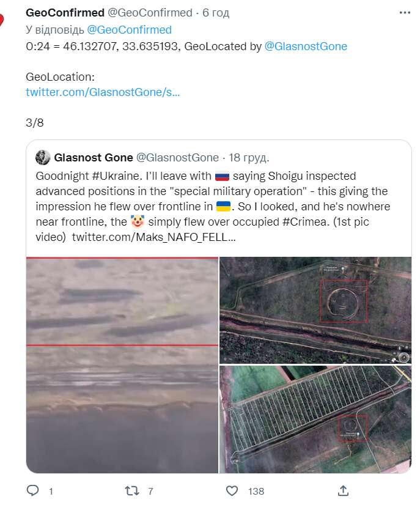View the 138 likes count
The width and height of the screenshot is (420, 513).
click(x=256, y=491)
